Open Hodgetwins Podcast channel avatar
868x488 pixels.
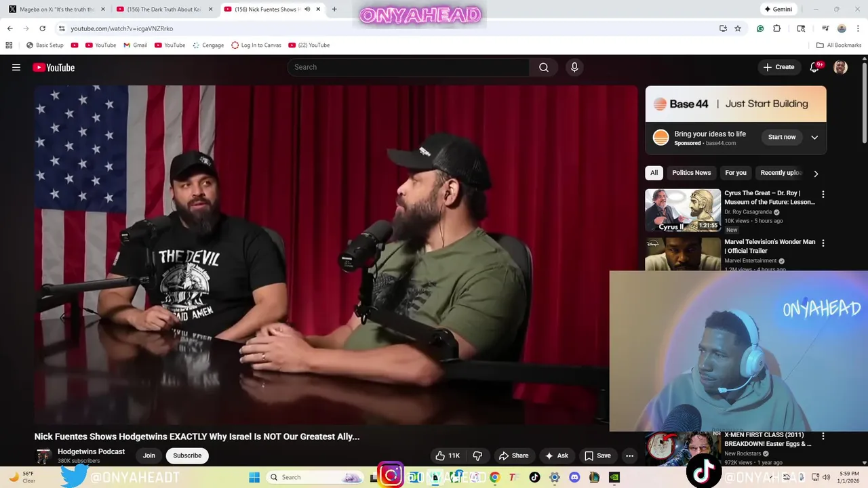coord(43,455)
